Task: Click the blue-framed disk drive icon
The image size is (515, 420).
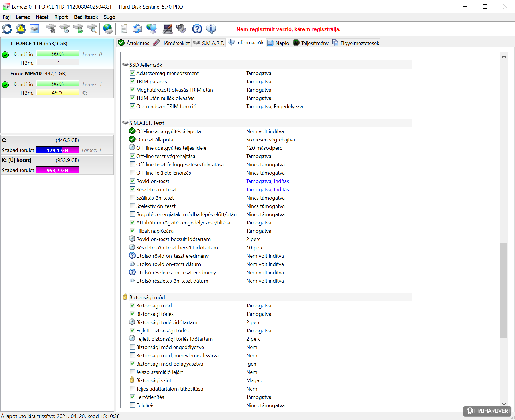Action: [x=35, y=29]
